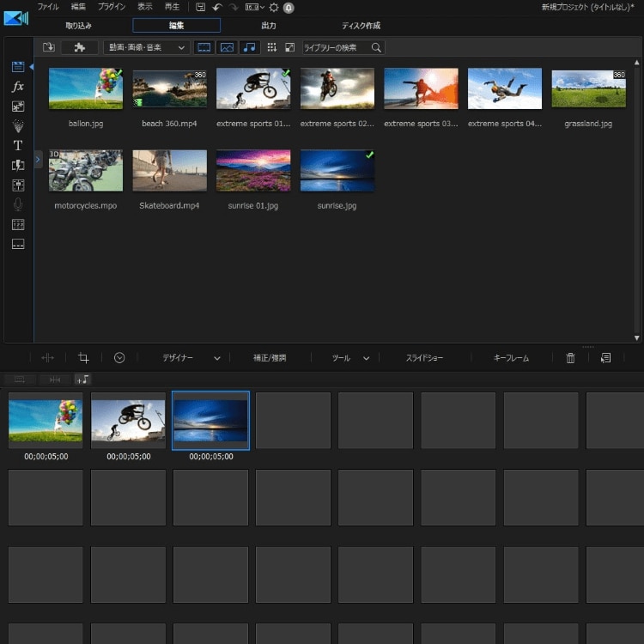The height and width of the screenshot is (644, 644).
Task: Select the ballon.jpg library thumbnail
Action: [x=86, y=88]
